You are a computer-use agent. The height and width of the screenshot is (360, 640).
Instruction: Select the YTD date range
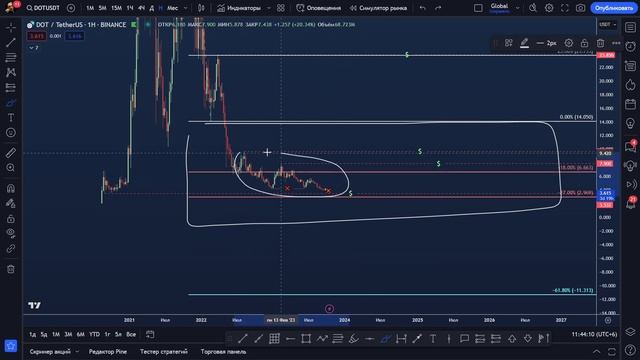[x=94, y=334]
